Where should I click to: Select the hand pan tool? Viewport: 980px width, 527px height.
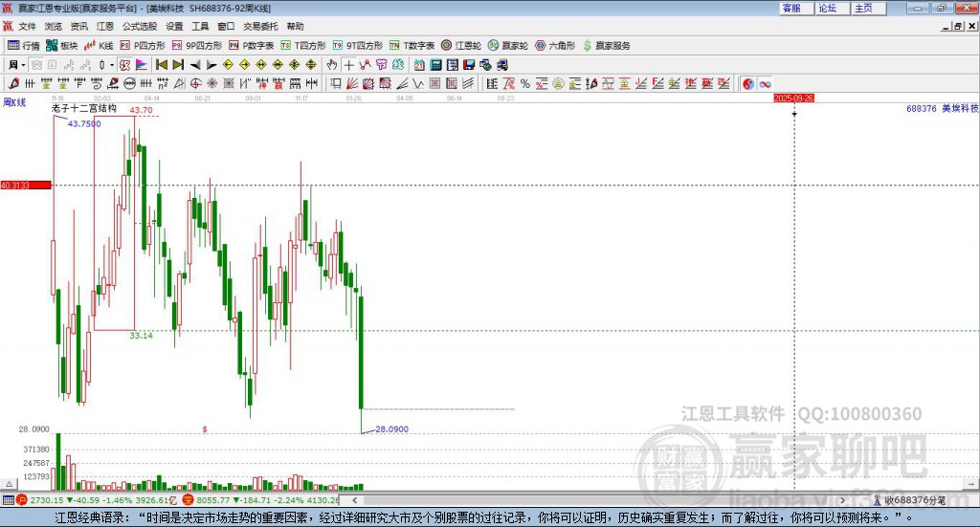pyautogui.click(x=332, y=65)
